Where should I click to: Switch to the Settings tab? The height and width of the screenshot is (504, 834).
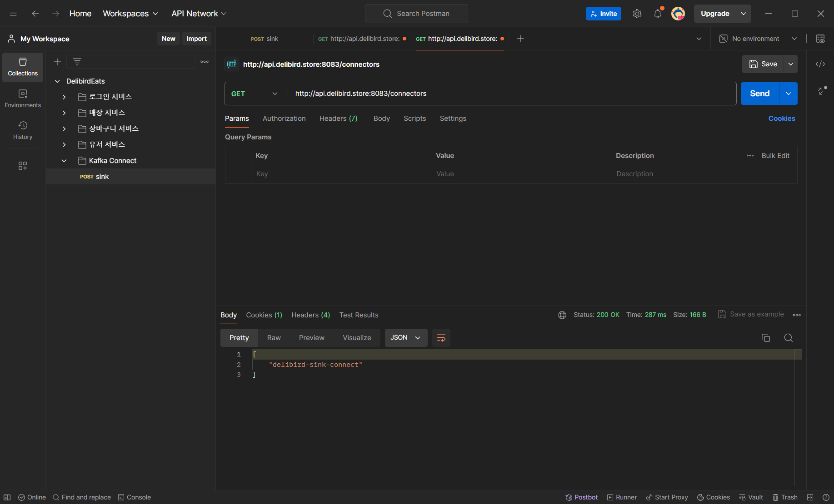coord(453,119)
